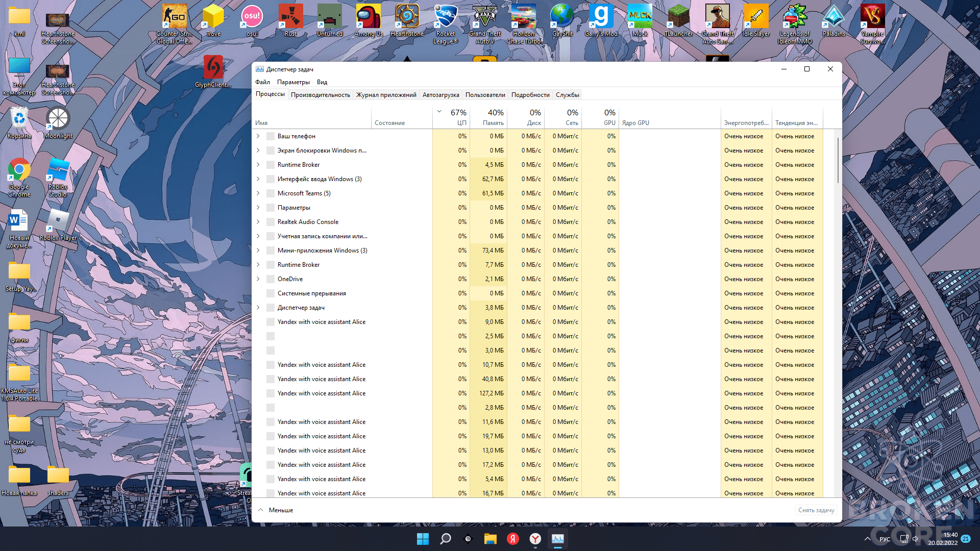Switch to Пользователи tab
Image resolution: width=980 pixels, height=551 pixels.
485,95
